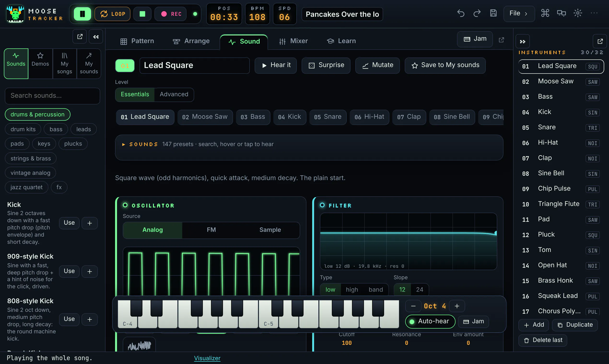
Task: Open keyboard shortcuts command icon
Action: [x=545, y=13]
